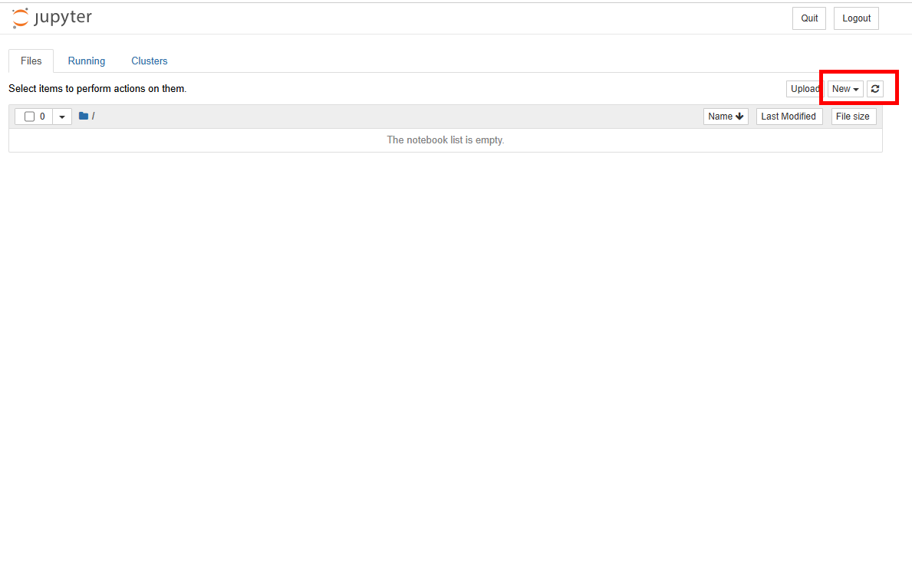
Task: Click the root slash breadcrumb
Action: pos(93,117)
